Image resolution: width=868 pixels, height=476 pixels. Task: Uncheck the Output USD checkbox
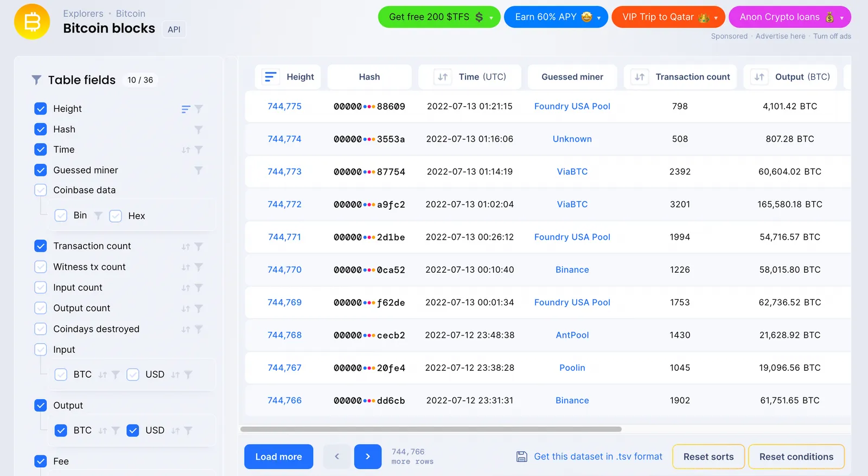point(133,430)
